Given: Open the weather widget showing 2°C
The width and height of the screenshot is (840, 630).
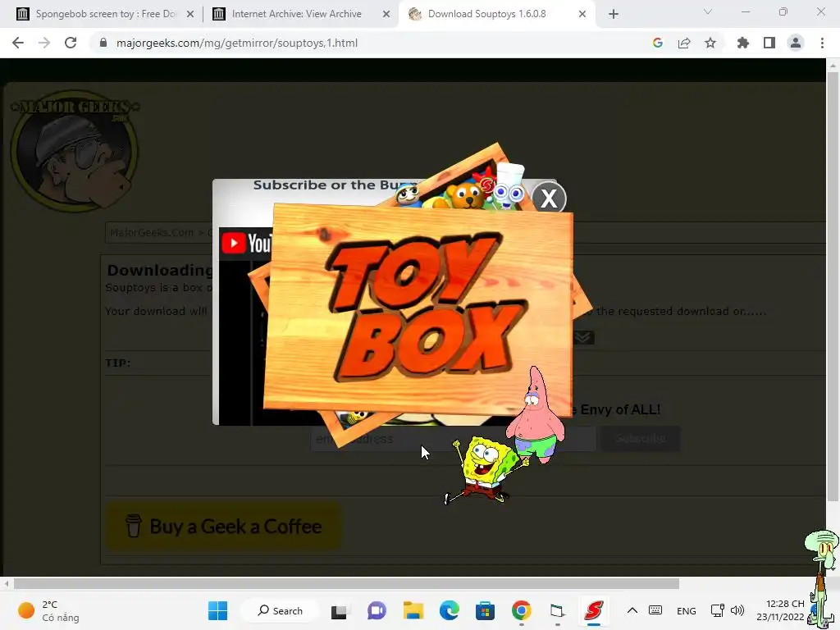Looking at the screenshot, I should pyautogui.click(x=48, y=610).
